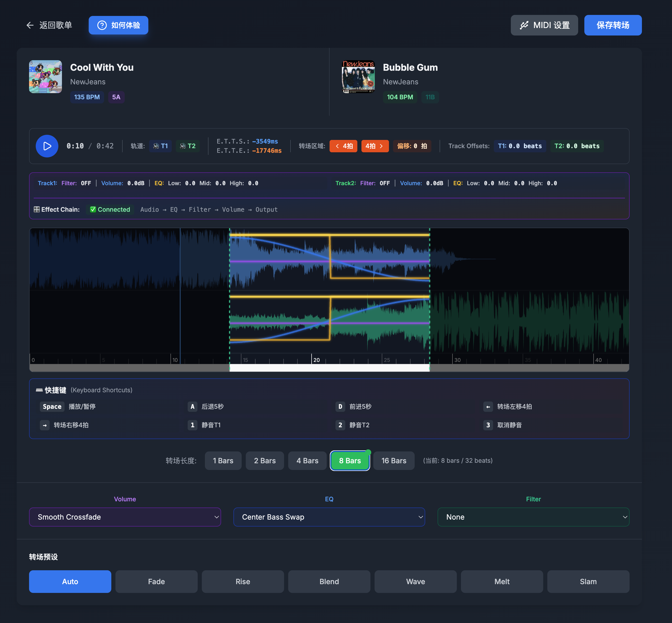Select 4 Bars transition length

pos(307,460)
